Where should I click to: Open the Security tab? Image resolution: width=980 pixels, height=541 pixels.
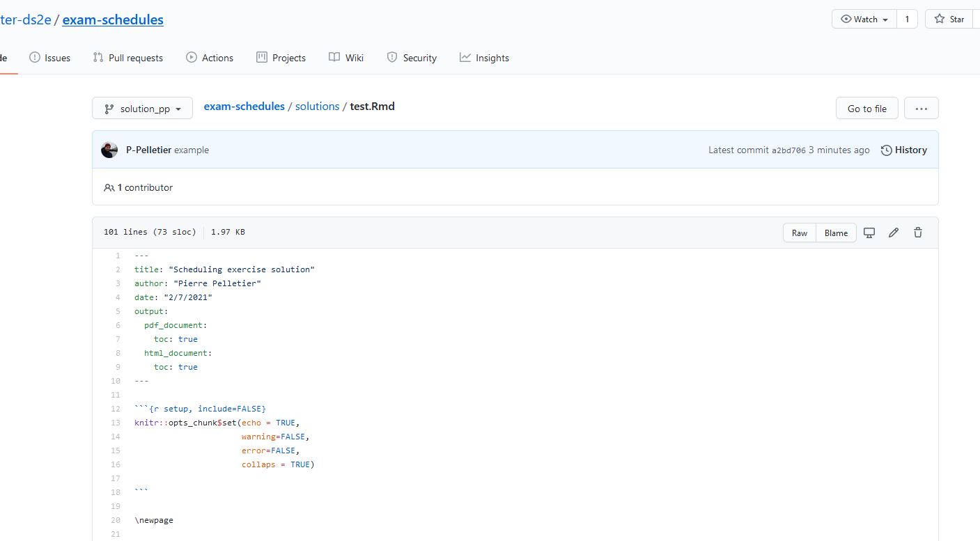pyautogui.click(x=412, y=58)
